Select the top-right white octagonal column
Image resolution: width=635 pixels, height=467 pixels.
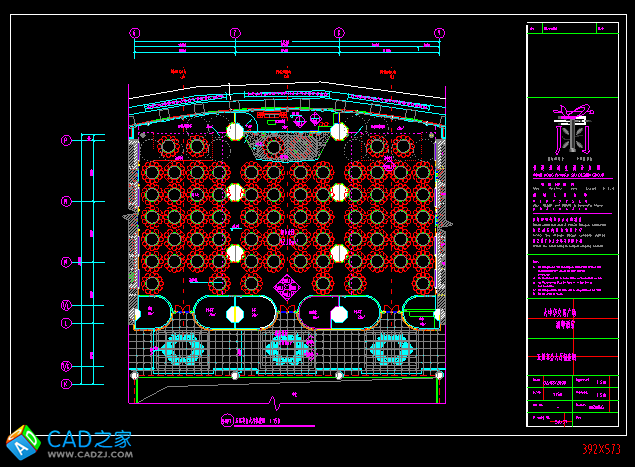click(338, 131)
